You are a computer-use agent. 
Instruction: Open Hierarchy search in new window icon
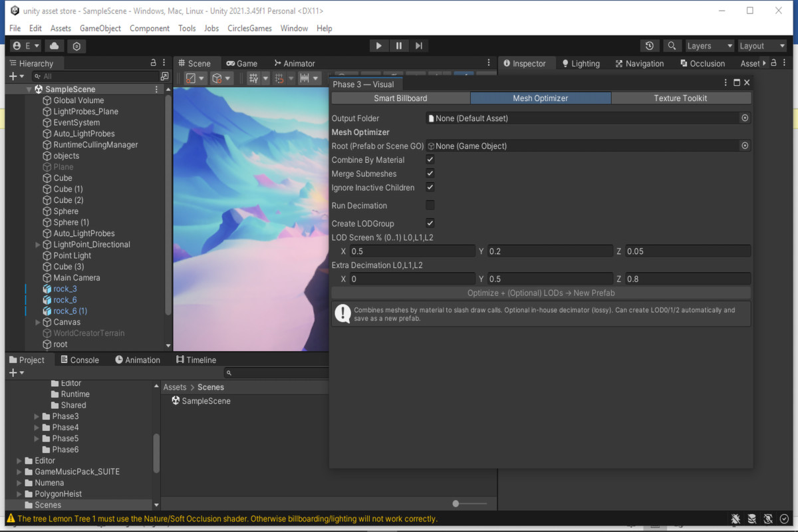coord(164,76)
